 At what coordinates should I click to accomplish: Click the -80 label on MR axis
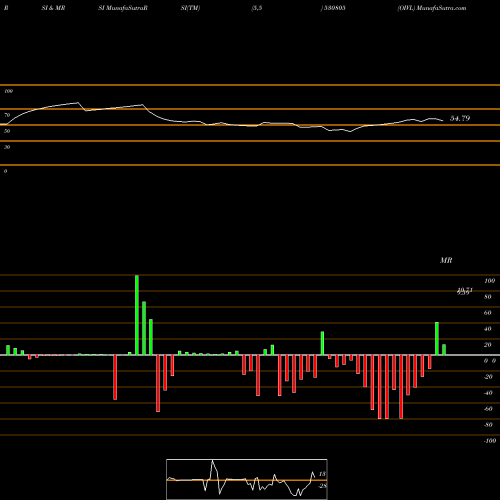(488, 425)
